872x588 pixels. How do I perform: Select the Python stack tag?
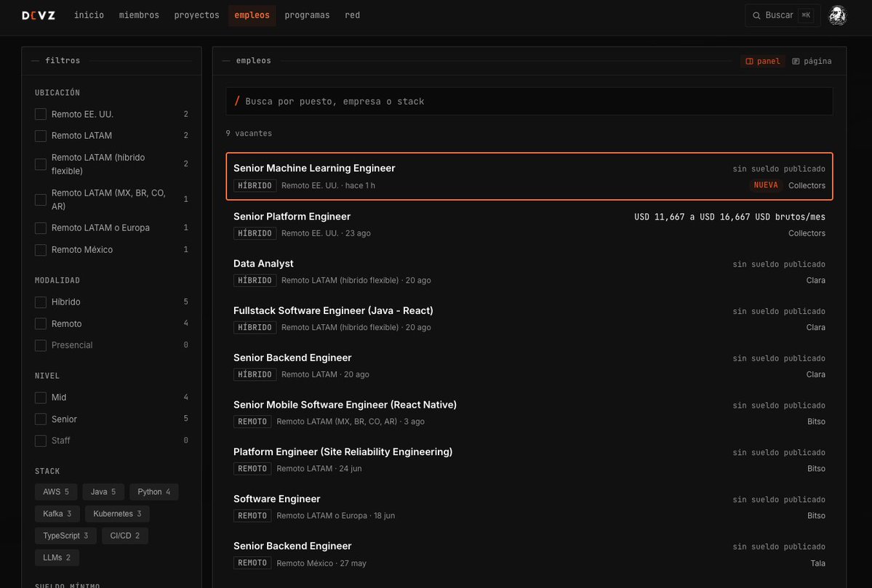click(x=154, y=492)
